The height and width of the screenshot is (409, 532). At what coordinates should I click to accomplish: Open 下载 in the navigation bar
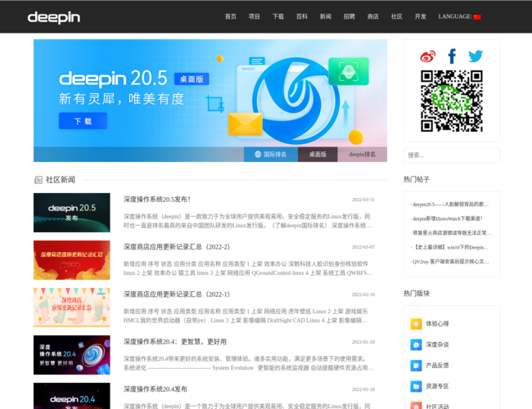pos(278,16)
